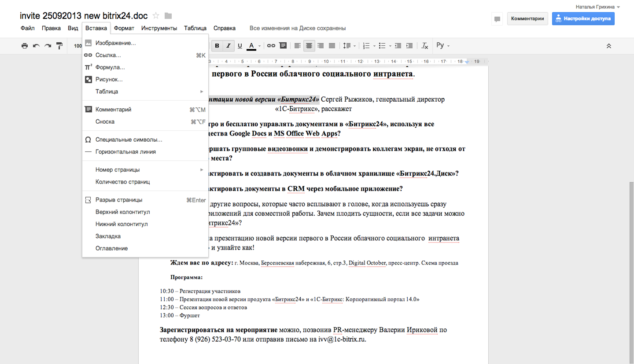Viewport: 634px width, 364px height.
Task: Choose Формула... from Insert menu
Action: [x=145, y=67]
